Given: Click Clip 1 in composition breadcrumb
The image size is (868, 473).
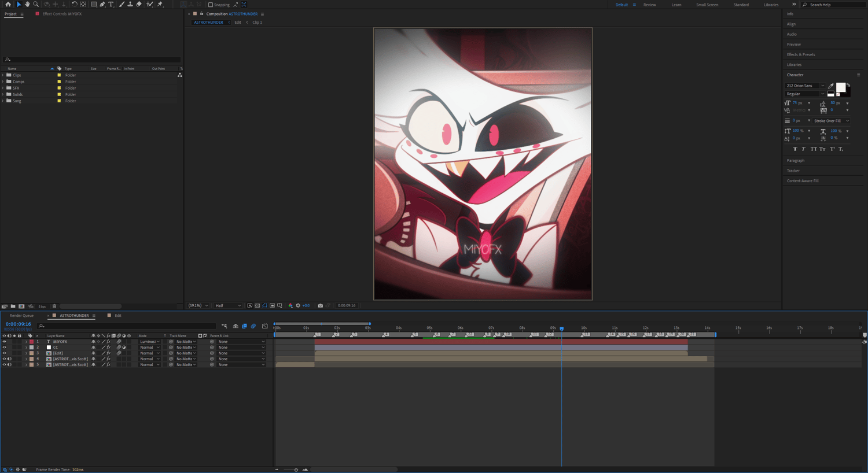Looking at the screenshot, I should (257, 23).
